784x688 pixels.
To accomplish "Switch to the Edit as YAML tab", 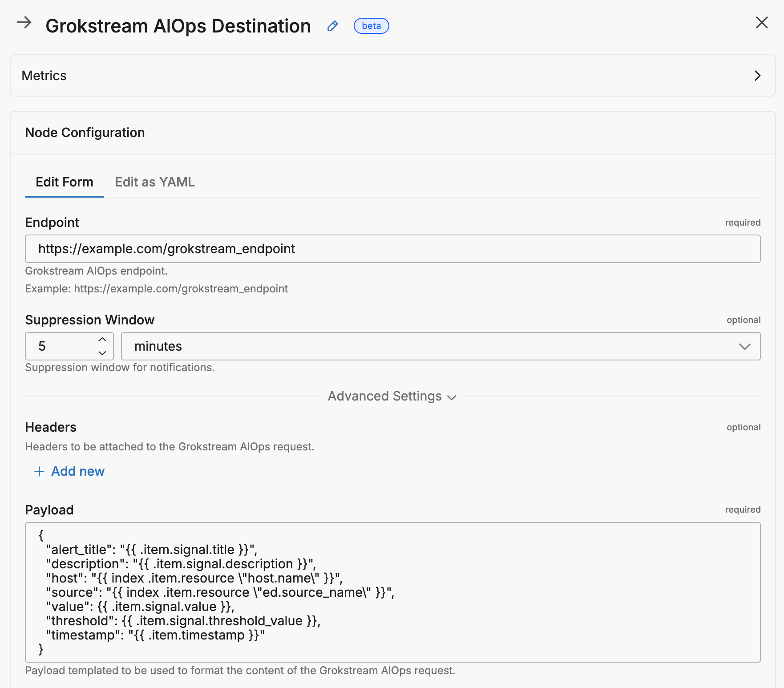I will pos(154,182).
